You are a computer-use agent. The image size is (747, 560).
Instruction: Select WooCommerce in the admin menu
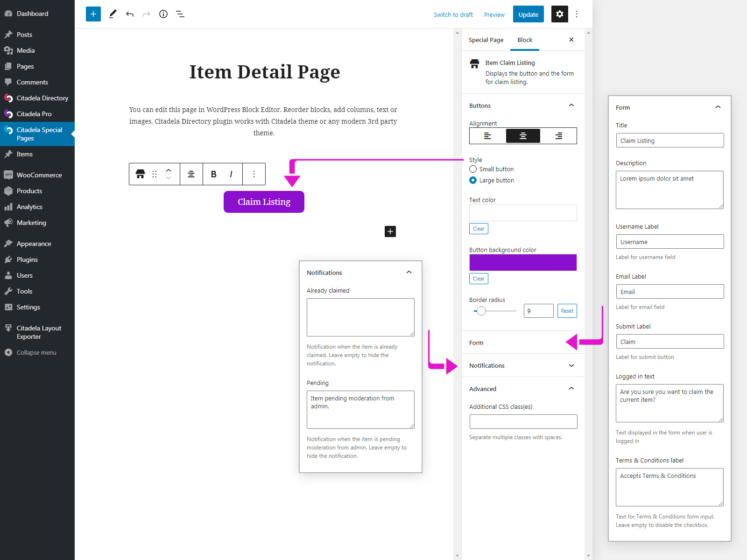[x=39, y=175]
